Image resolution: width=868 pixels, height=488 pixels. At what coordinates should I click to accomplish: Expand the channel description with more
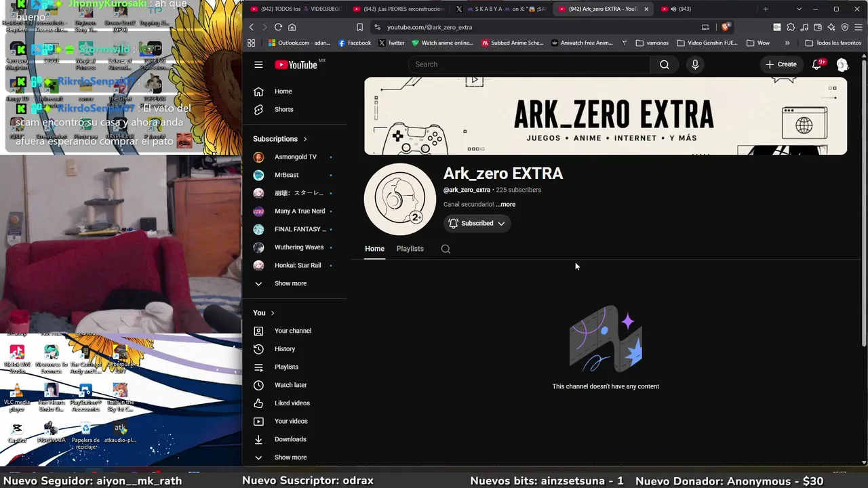[505, 204]
